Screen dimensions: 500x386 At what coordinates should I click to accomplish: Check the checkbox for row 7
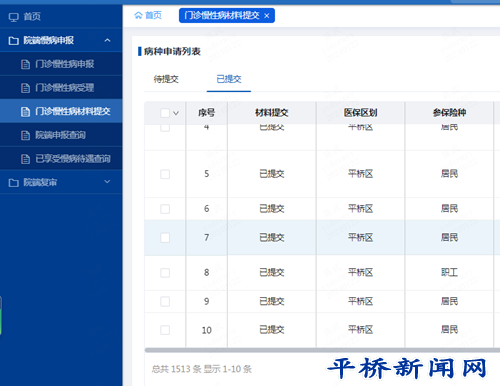[x=165, y=238]
